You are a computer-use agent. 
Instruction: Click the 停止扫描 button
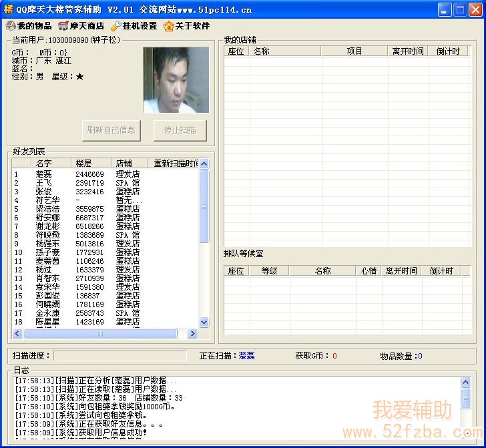180,130
